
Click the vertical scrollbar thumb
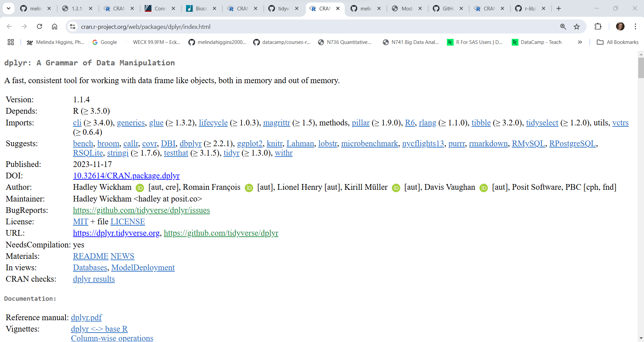pos(641,68)
